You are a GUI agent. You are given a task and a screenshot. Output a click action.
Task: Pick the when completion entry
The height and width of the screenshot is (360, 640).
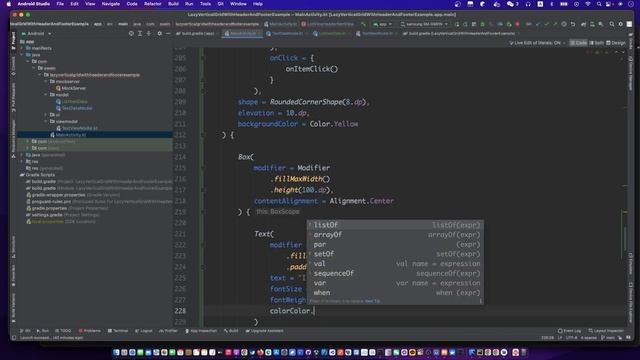[x=395, y=293]
